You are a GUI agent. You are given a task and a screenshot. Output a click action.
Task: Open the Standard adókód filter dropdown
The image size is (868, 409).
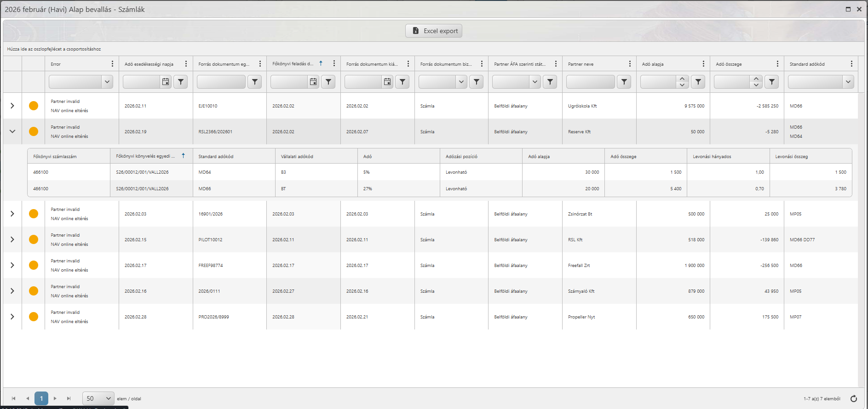(848, 82)
